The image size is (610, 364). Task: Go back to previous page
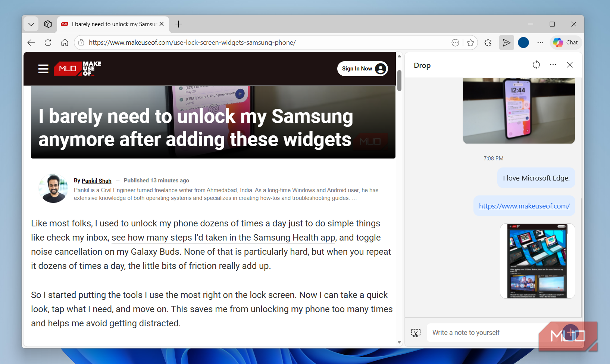coord(31,43)
